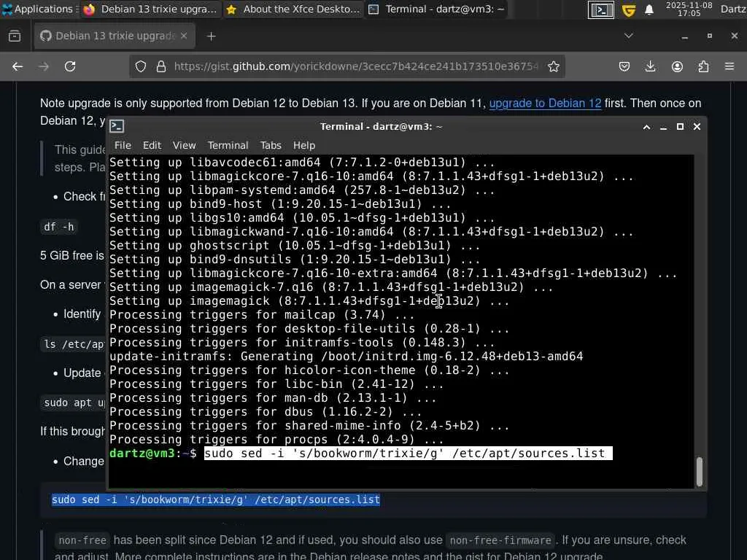Open the Firefox extensions icon
The width and height of the screenshot is (747, 560).
click(x=703, y=66)
